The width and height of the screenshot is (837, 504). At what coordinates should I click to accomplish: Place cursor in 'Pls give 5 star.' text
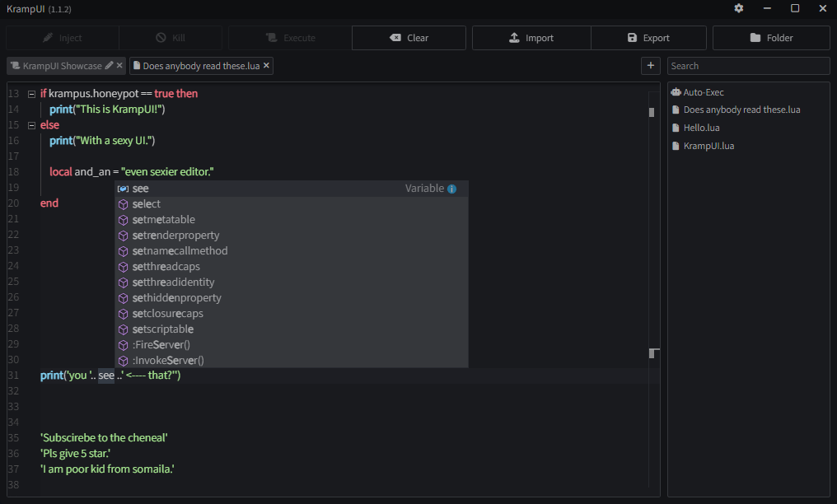click(75, 453)
